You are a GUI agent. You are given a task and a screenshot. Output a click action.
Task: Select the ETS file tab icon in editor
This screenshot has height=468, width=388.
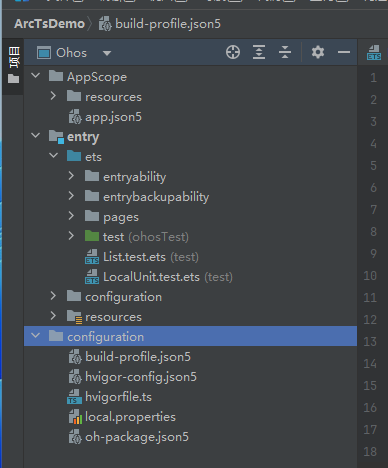tap(374, 53)
